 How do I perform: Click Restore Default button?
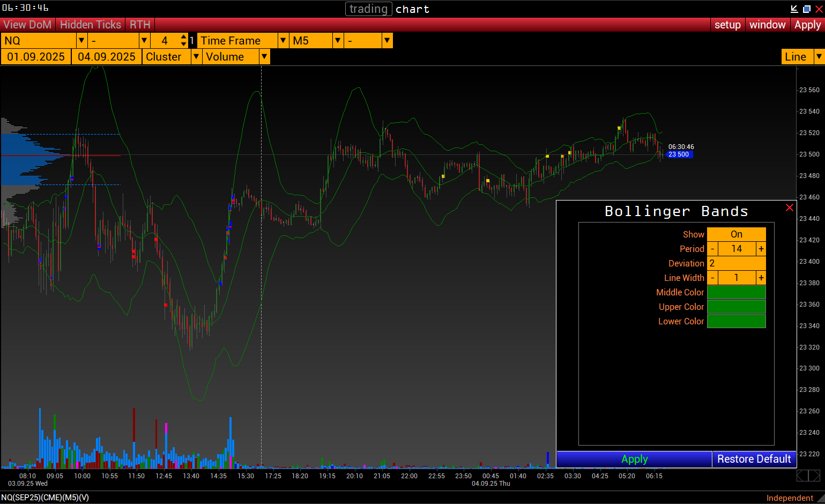click(x=754, y=459)
